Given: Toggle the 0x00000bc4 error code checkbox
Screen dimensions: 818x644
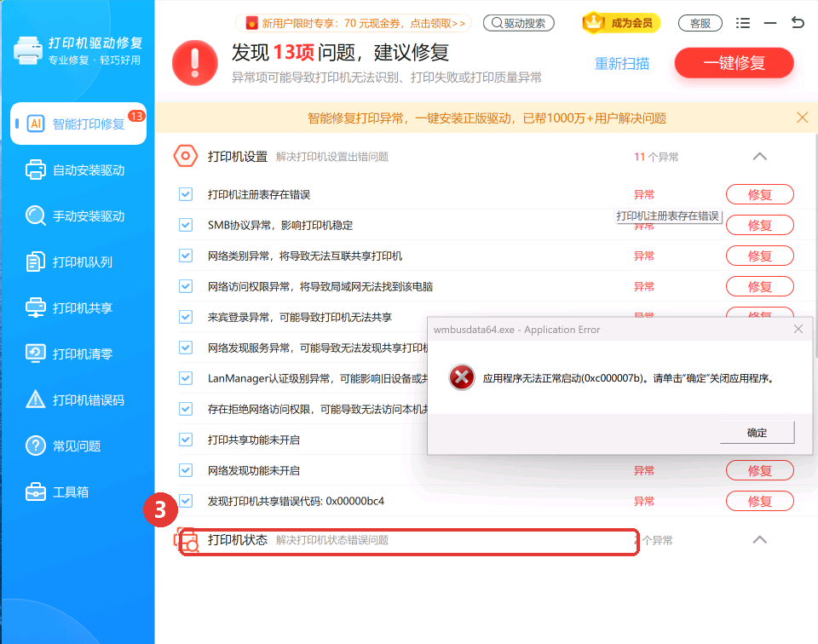Looking at the screenshot, I should pyautogui.click(x=186, y=501).
